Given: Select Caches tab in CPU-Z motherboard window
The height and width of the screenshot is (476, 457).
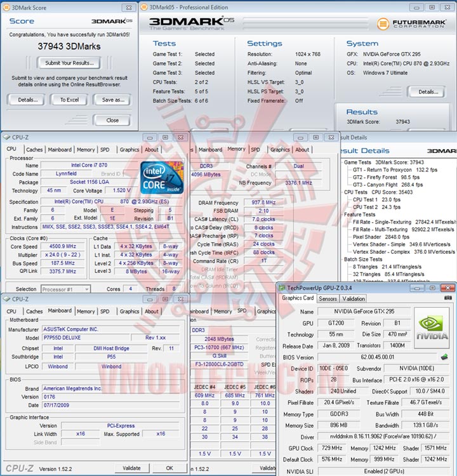Looking at the screenshot, I should (x=34, y=312).
